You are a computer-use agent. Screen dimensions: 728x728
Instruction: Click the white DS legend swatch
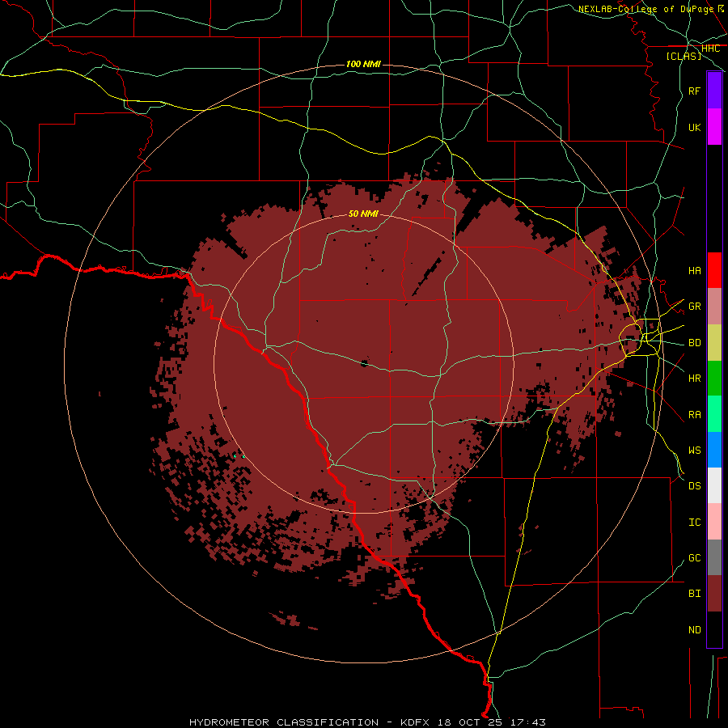[714, 485]
